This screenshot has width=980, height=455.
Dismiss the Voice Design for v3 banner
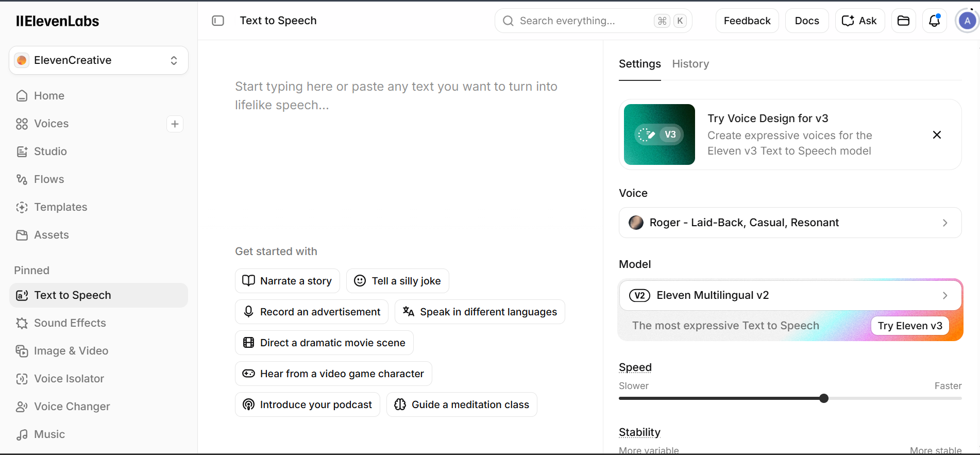tap(937, 134)
